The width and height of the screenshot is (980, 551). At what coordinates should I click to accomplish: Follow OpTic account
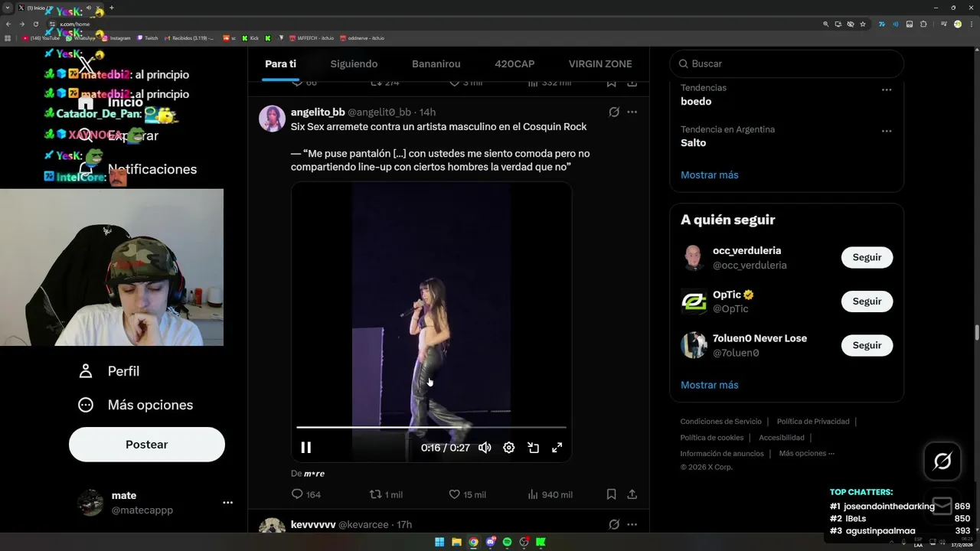pyautogui.click(x=867, y=301)
